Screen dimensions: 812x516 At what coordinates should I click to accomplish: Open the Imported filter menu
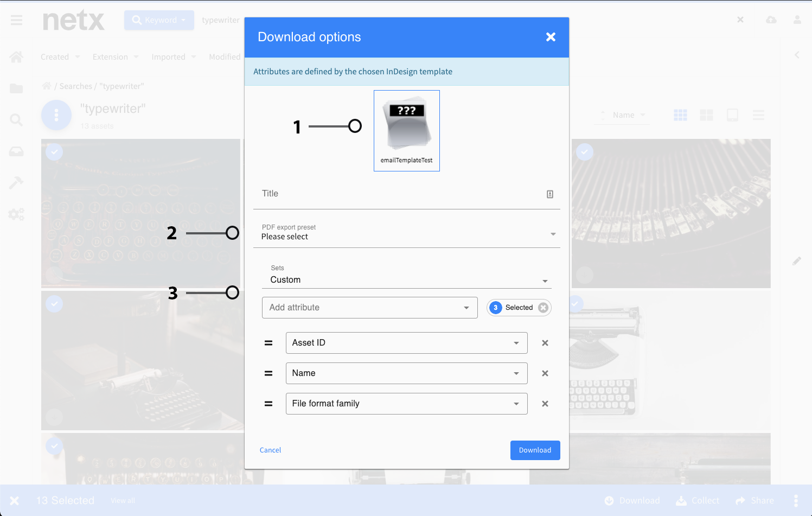point(174,57)
